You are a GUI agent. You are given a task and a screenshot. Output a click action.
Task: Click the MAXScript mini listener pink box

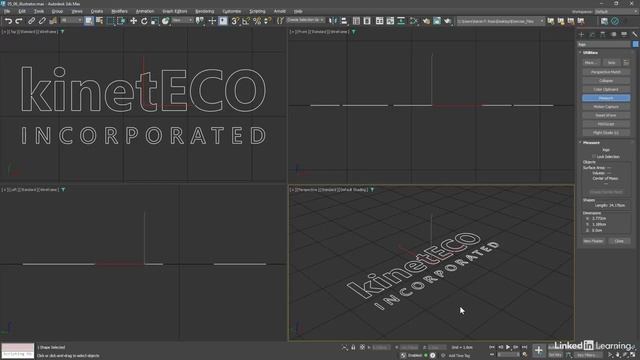click(18, 347)
